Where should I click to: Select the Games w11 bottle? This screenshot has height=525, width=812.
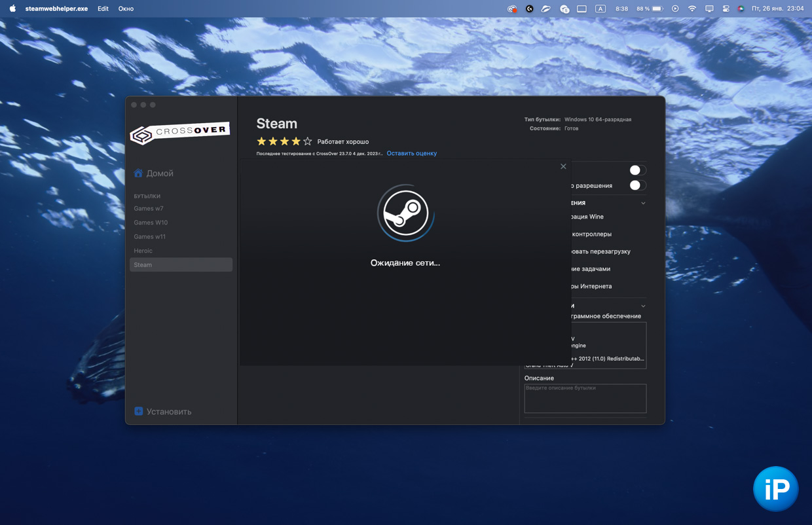tap(181, 236)
